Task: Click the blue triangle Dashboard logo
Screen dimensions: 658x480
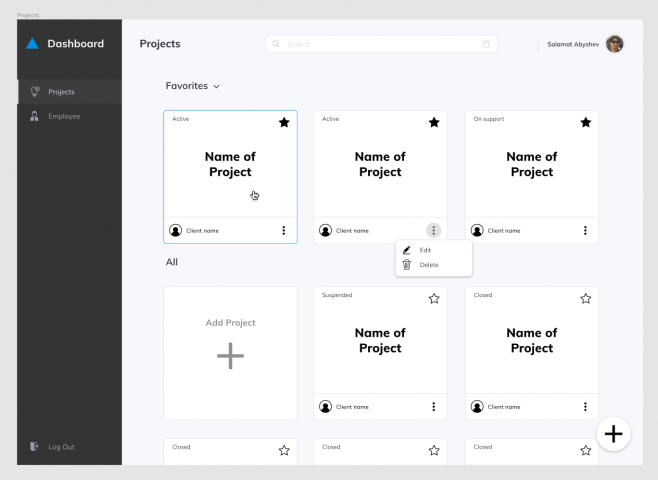Action: click(x=32, y=43)
